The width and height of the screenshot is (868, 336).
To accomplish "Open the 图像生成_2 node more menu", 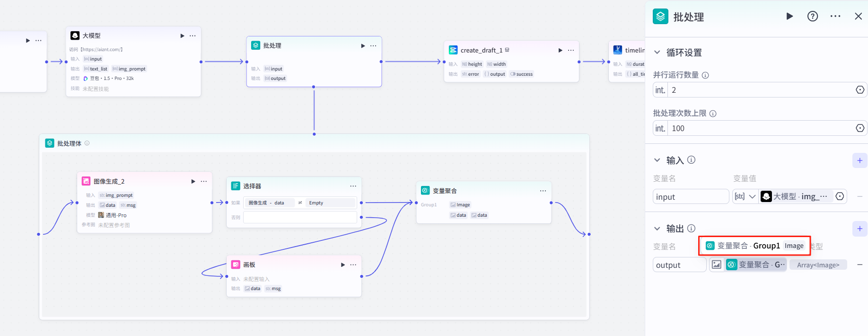I will pos(203,181).
